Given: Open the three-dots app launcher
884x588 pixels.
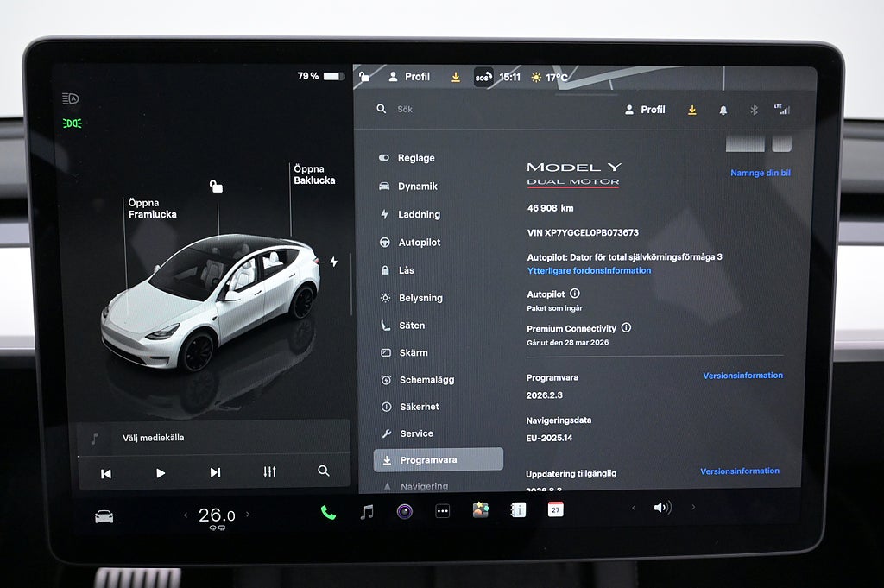Looking at the screenshot, I should pyautogui.click(x=442, y=511).
